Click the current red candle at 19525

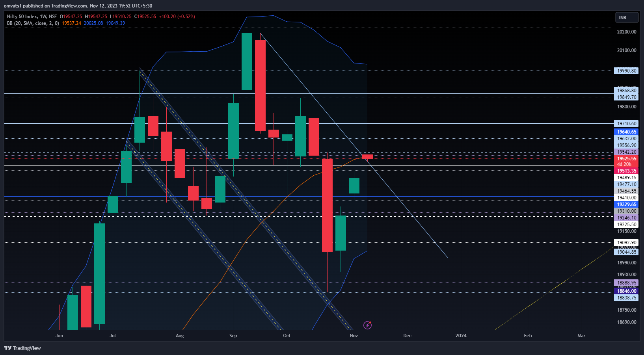point(367,156)
